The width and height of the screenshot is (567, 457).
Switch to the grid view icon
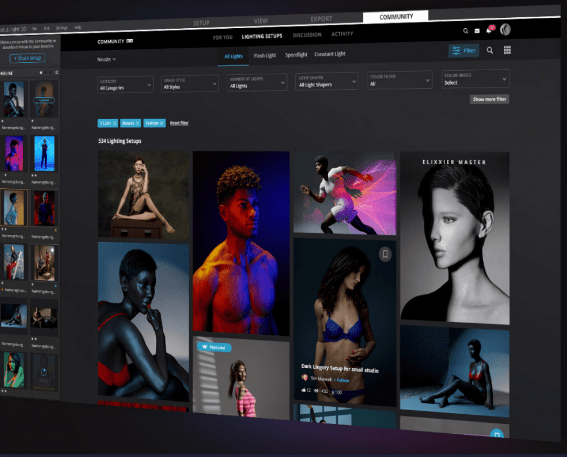507,50
